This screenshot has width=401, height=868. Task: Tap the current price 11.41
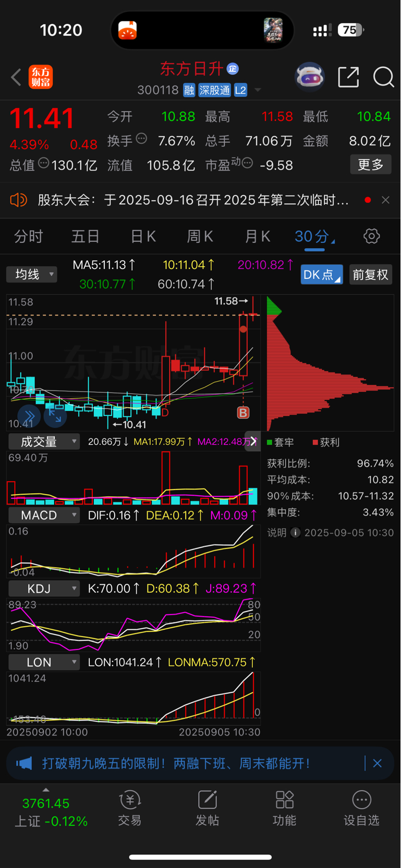click(x=42, y=118)
